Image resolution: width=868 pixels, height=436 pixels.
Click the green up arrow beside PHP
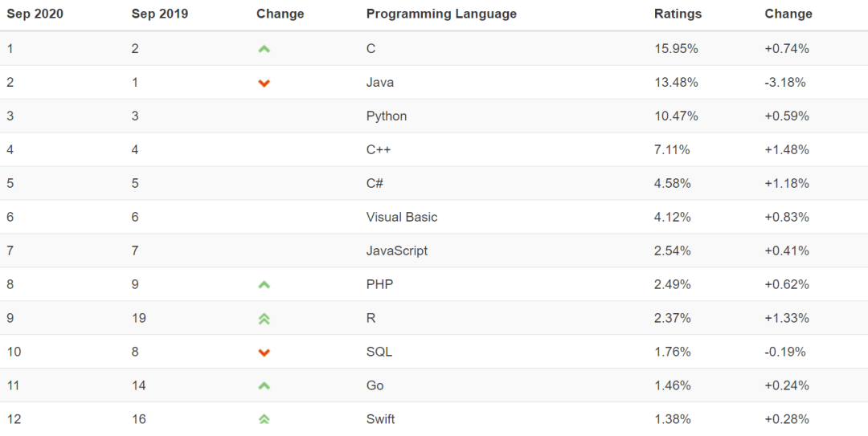point(264,285)
